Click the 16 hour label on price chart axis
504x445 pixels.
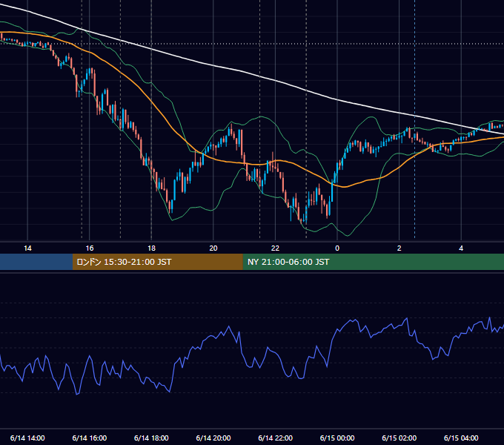[x=90, y=248]
